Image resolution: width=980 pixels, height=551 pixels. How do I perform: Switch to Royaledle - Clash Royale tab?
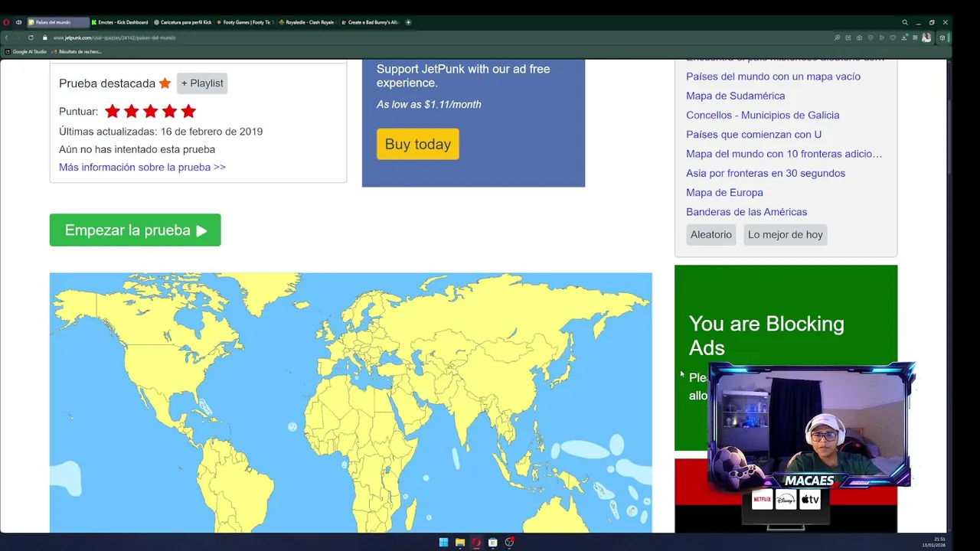(x=309, y=22)
